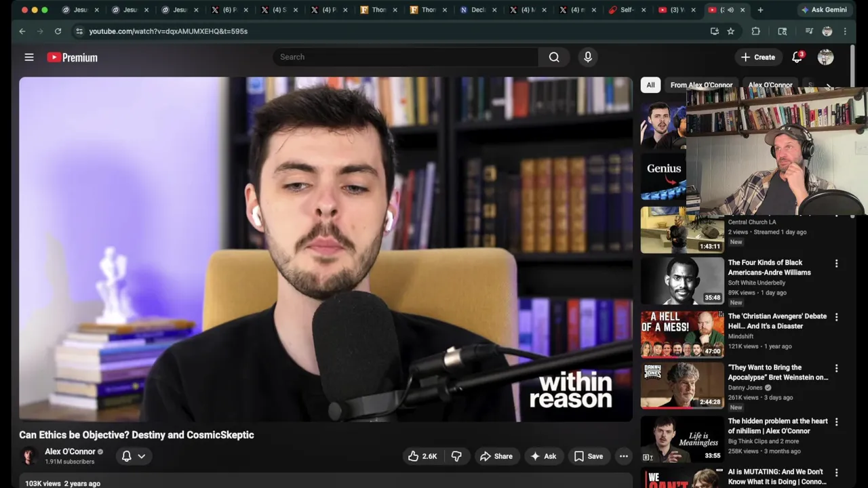Dislike the video with thumbs down
Viewport: 868px width, 488px height.
(x=456, y=456)
